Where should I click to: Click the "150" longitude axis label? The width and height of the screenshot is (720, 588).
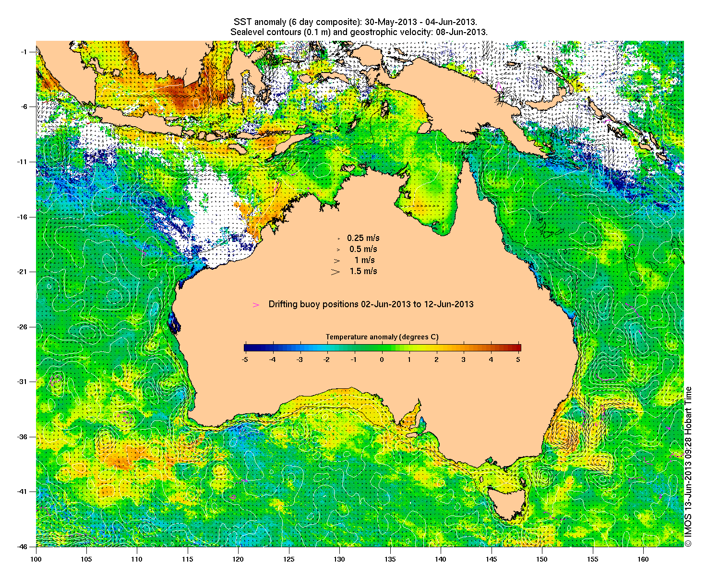[542, 559]
